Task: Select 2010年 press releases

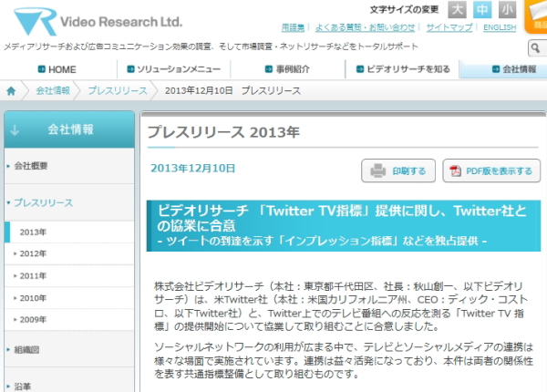Action: (x=69, y=298)
